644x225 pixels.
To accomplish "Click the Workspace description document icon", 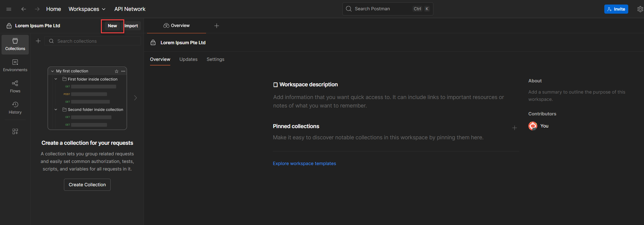I will pyautogui.click(x=275, y=85).
